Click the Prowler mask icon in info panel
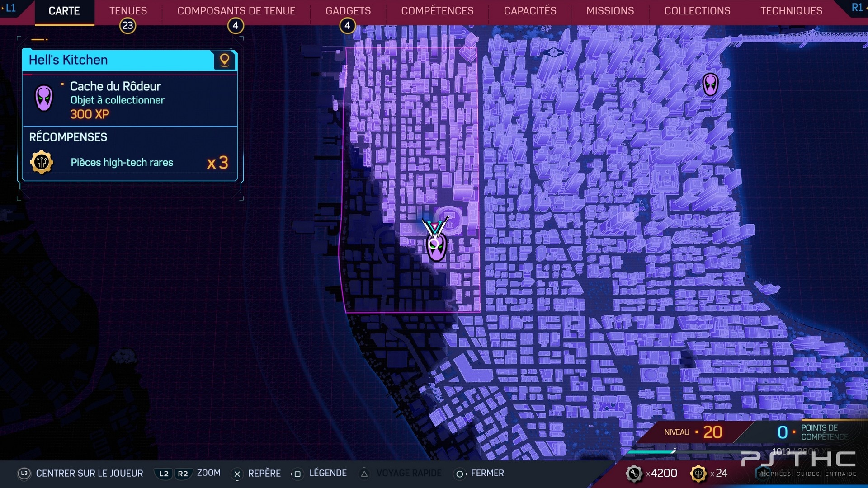 click(x=44, y=98)
